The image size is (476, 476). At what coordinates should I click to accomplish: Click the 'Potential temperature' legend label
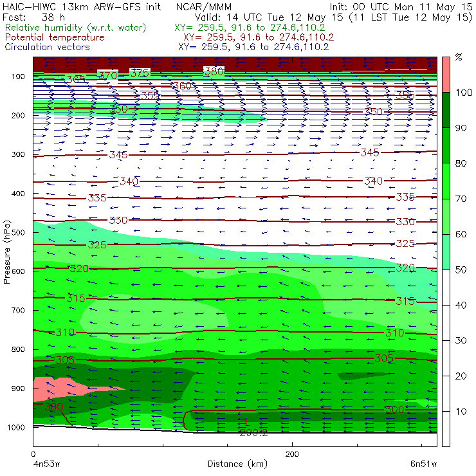pos(55,37)
